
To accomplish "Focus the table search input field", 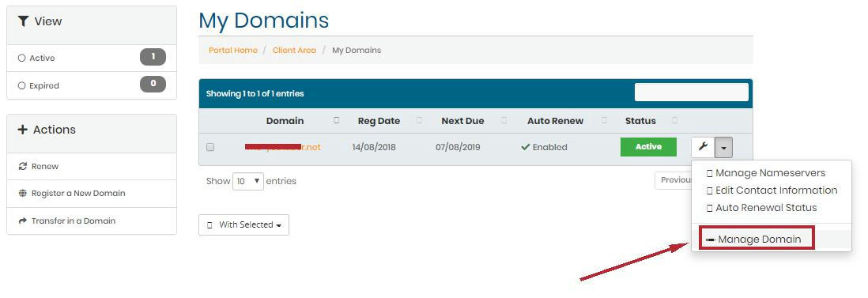I will point(692,92).
